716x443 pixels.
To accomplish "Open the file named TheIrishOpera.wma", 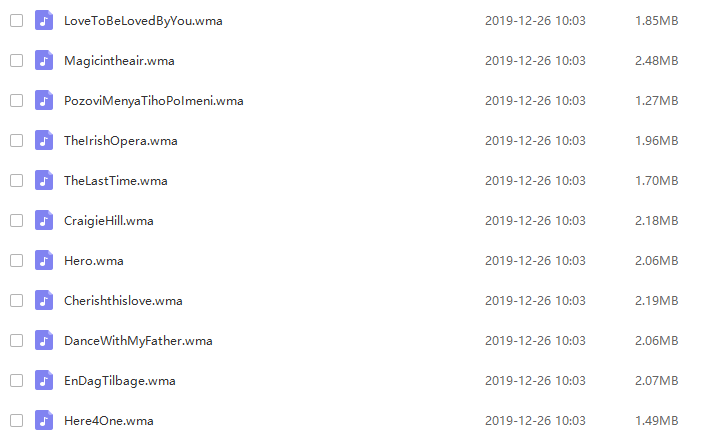I will tap(121, 141).
